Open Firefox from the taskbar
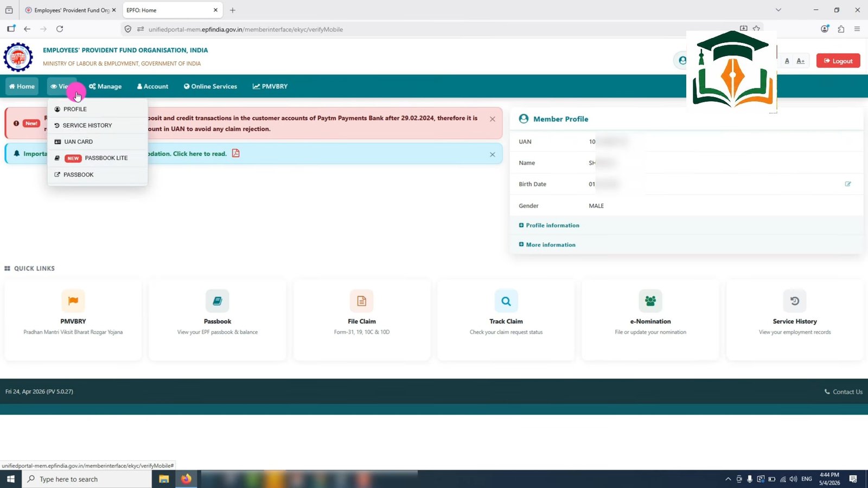The image size is (868, 488). [187, 479]
